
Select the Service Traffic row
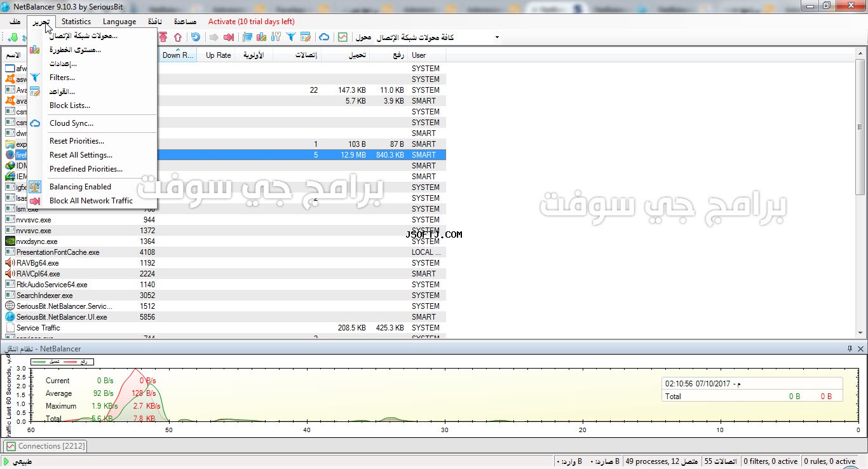[x=224, y=328]
